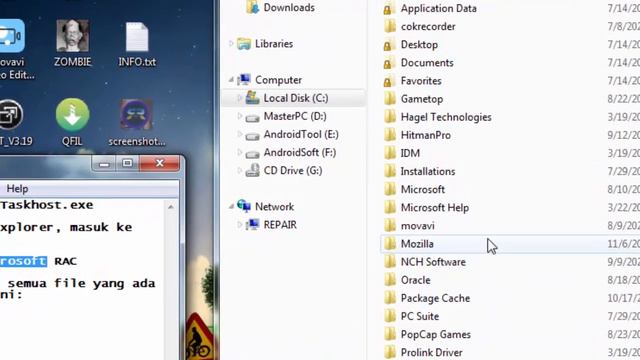640x360 pixels.
Task: Expand the REPAIR network node arrow
Action: [x=240, y=224]
